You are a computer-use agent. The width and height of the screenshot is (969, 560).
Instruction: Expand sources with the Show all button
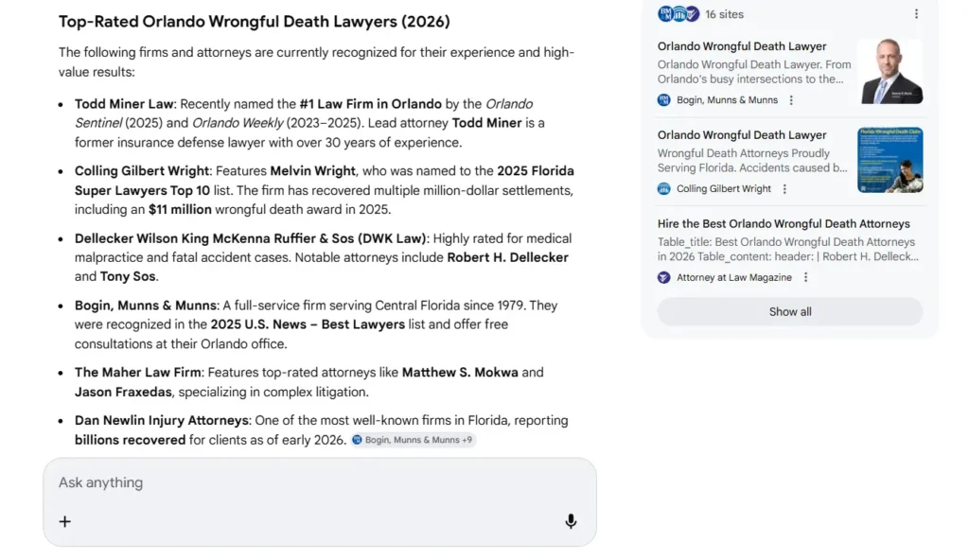(x=789, y=312)
